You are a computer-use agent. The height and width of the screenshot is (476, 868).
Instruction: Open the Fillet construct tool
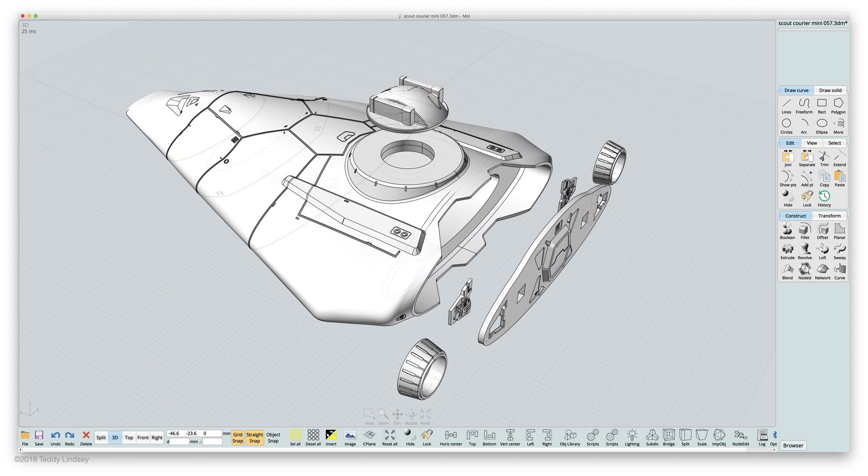(x=805, y=231)
